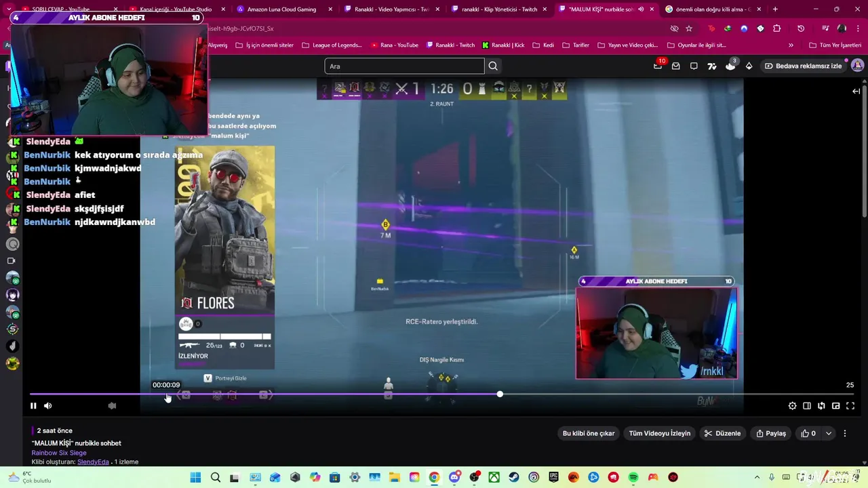Enter fullscreen mode in the player
The image size is (868, 488).
(850, 406)
